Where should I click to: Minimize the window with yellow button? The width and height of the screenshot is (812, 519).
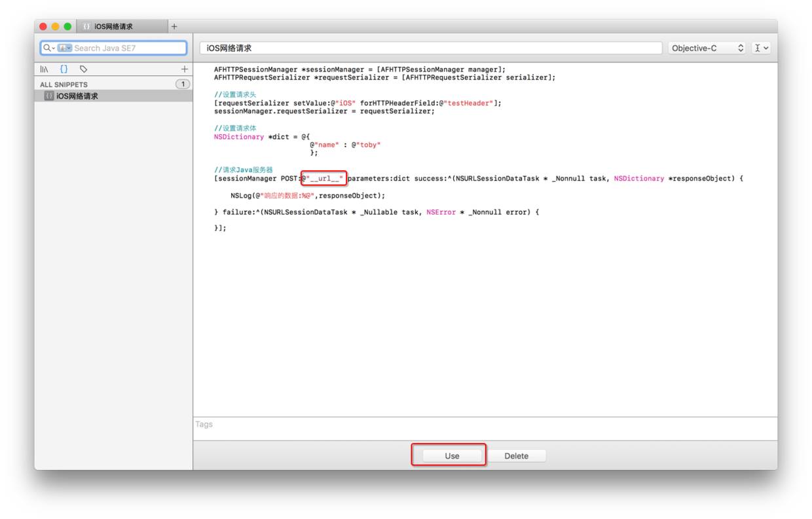[x=55, y=27]
